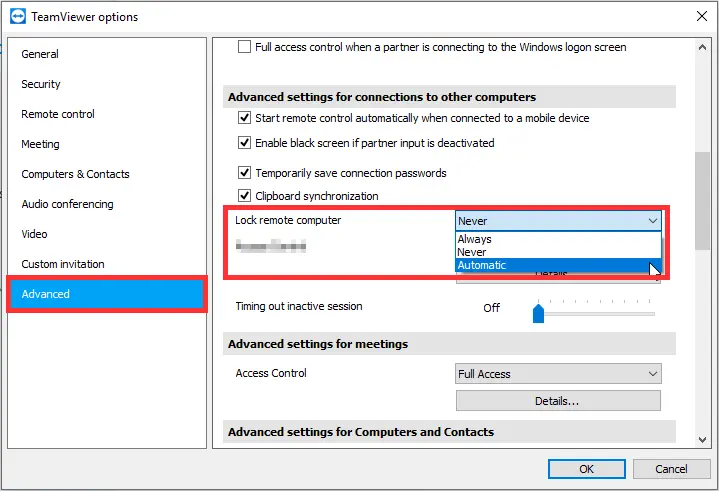
Task: Click the Timing out inactive session slider handle
Action: pyautogui.click(x=538, y=313)
